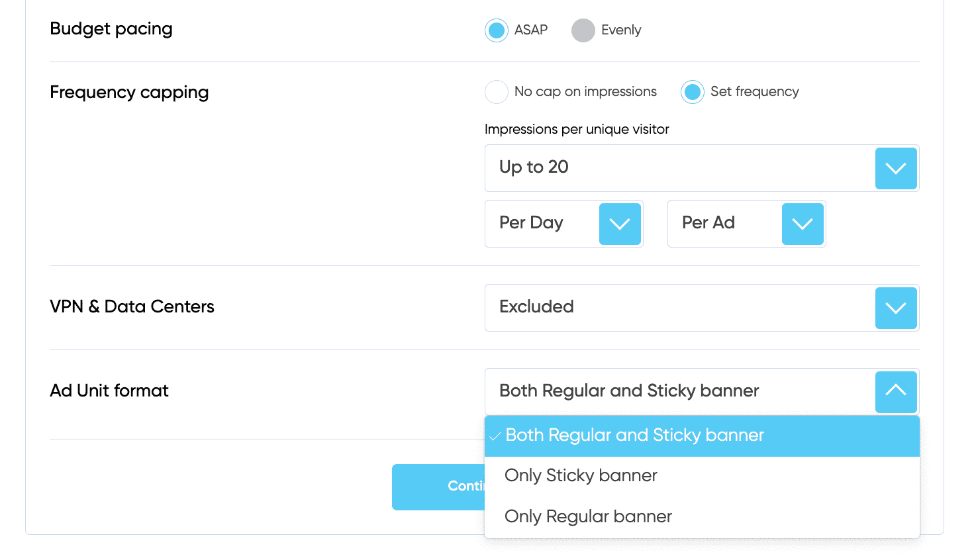The width and height of the screenshot is (976, 560).
Task: Choose Only Regular banner format
Action: tap(588, 516)
